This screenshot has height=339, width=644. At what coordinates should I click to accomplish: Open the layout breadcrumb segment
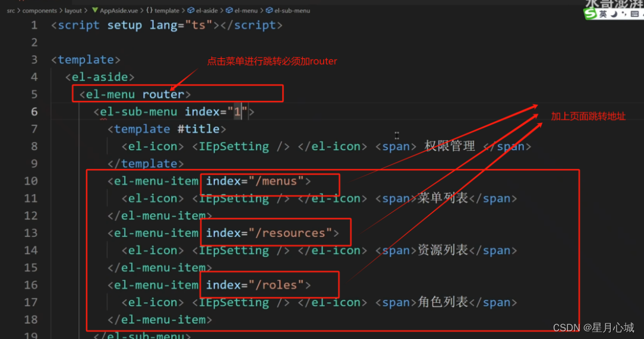(x=73, y=10)
